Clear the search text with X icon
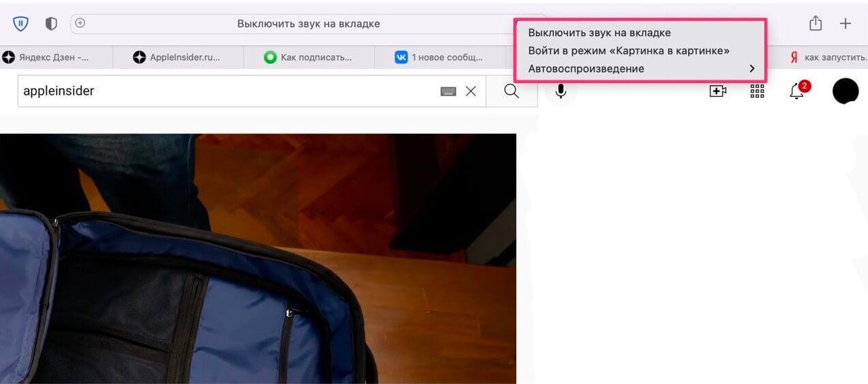 pos(470,91)
